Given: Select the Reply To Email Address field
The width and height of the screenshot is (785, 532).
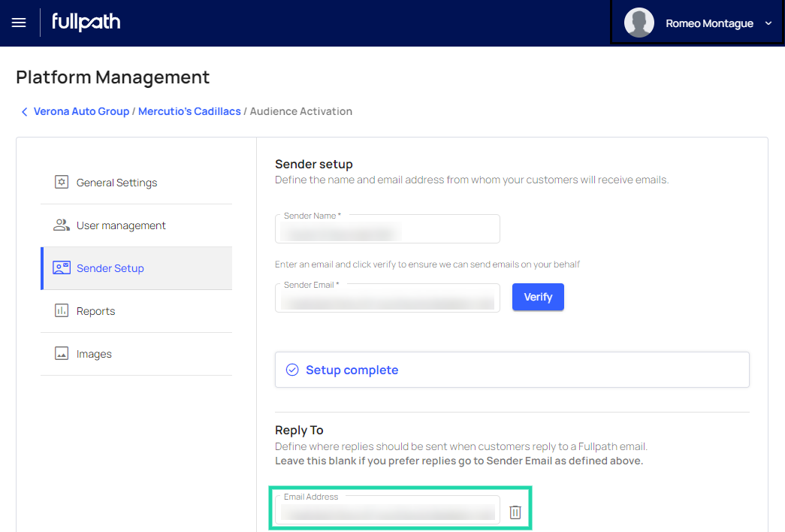Looking at the screenshot, I should 387,511.
